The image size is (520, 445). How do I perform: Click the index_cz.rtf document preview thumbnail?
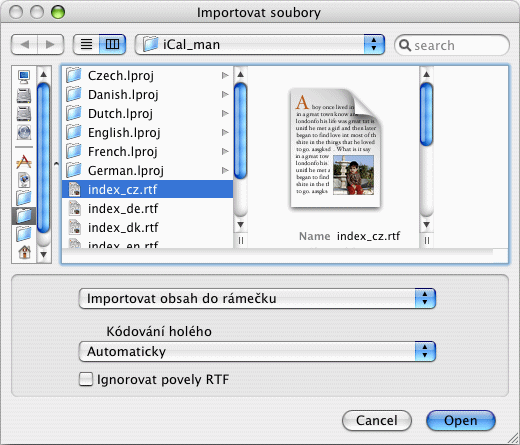336,148
